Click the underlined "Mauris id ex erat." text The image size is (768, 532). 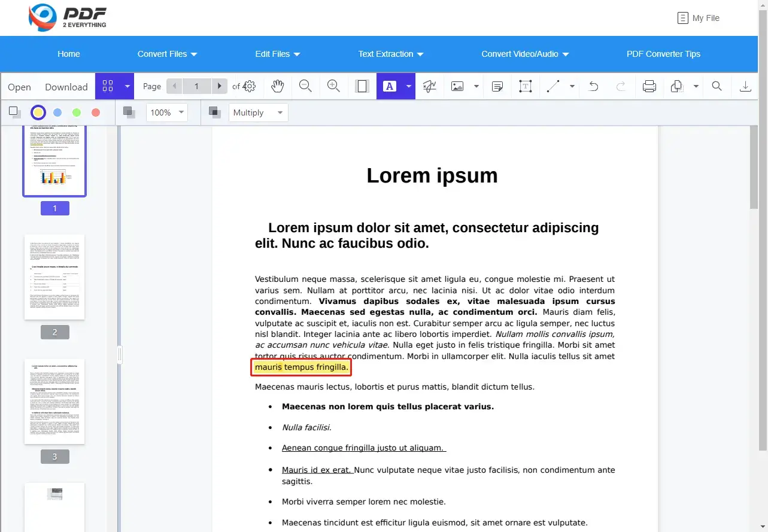[317, 470]
